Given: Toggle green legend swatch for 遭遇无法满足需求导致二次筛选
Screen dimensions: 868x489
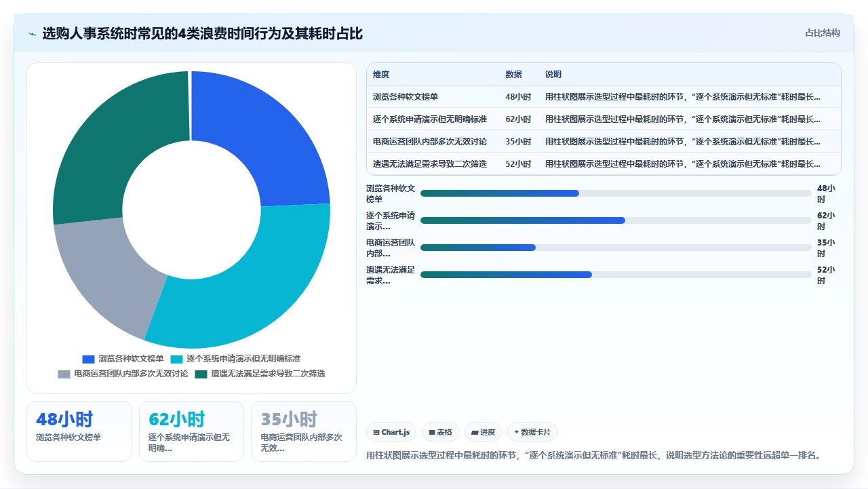Looking at the screenshot, I should point(201,374).
